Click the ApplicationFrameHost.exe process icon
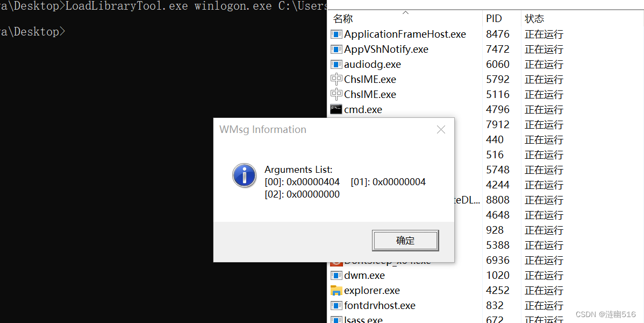644x323 pixels. [x=337, y=34]
